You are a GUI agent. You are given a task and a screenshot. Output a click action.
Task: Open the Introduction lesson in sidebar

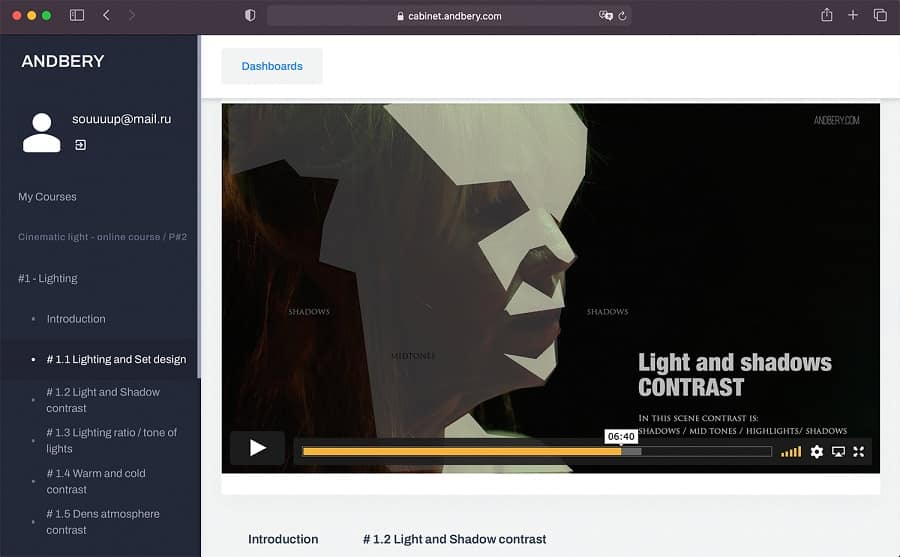coord(76,319)
